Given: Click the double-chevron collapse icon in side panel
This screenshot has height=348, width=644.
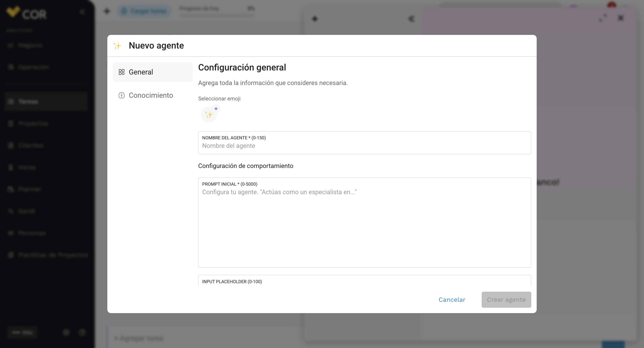Looking at the screenshot, I should (x=411, y=19).
